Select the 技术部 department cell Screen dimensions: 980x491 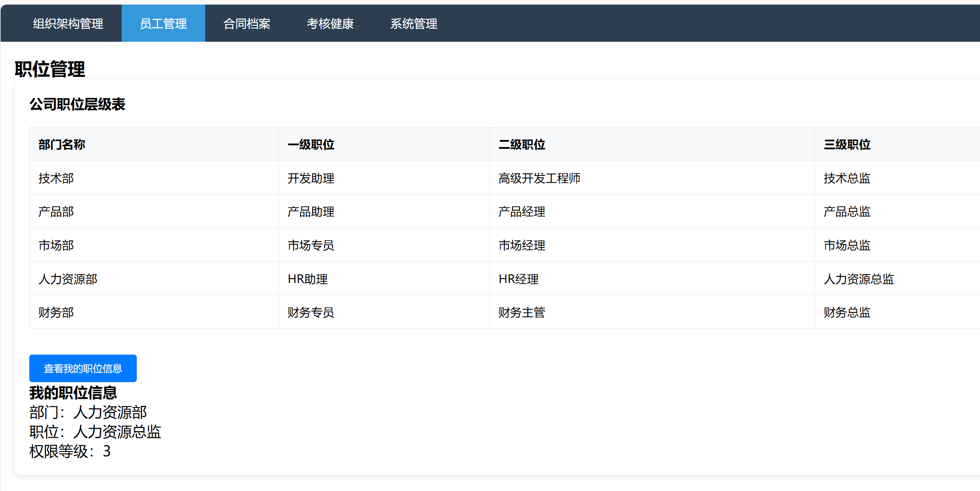pyautogui.click(x=56, y=178)
